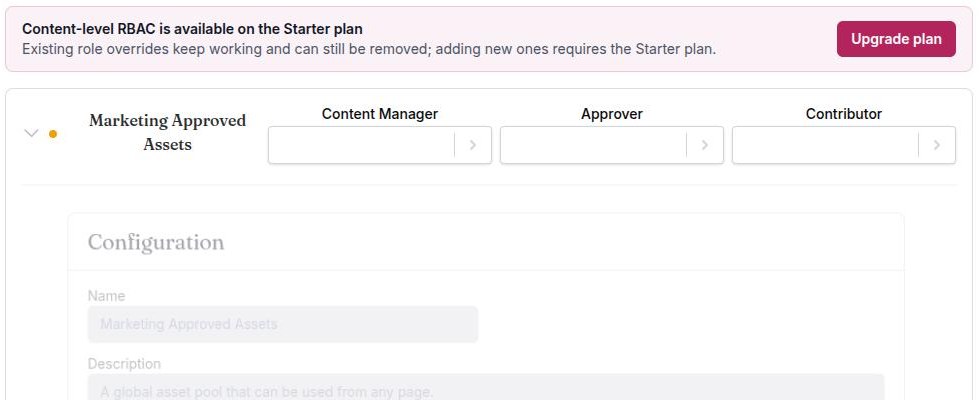Click the Content Manager column label
The height and width of the screenshot is (400, 980).
380,114
